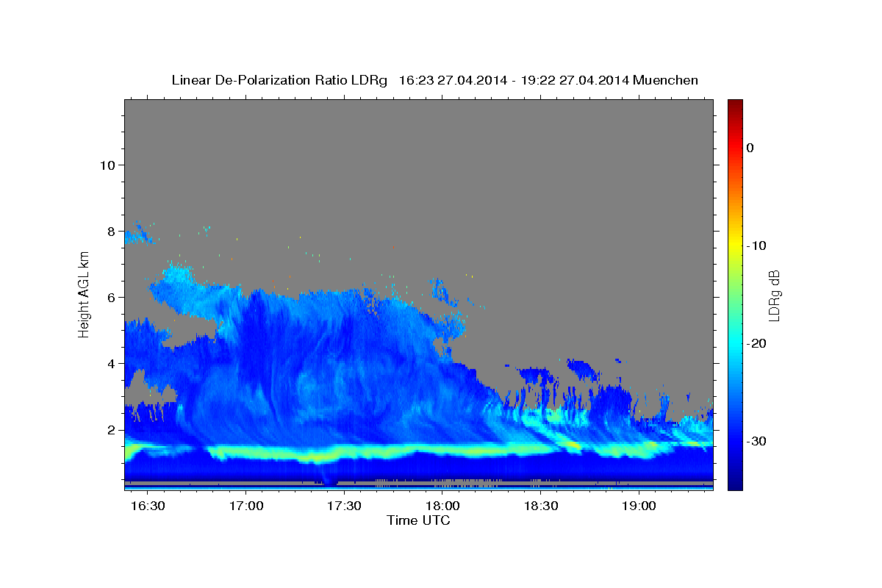Click the 'Time UTC' axis label
Viewport: 882px width, 588px height.
coord(418,520)
